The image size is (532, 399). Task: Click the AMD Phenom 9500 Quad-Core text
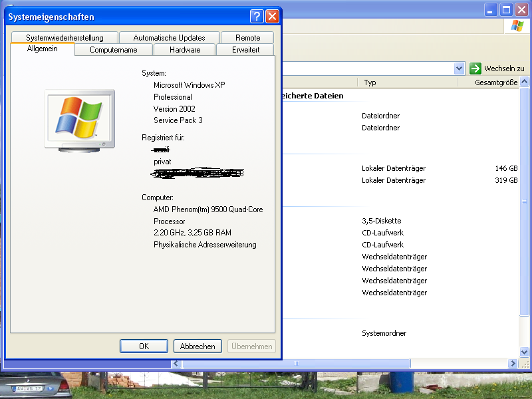coord(208,209)
